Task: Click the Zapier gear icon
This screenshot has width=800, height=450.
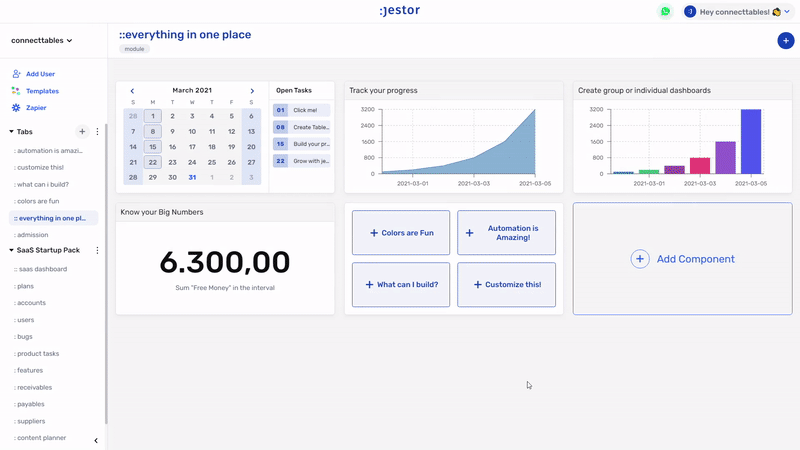Action: coord(16,108)
